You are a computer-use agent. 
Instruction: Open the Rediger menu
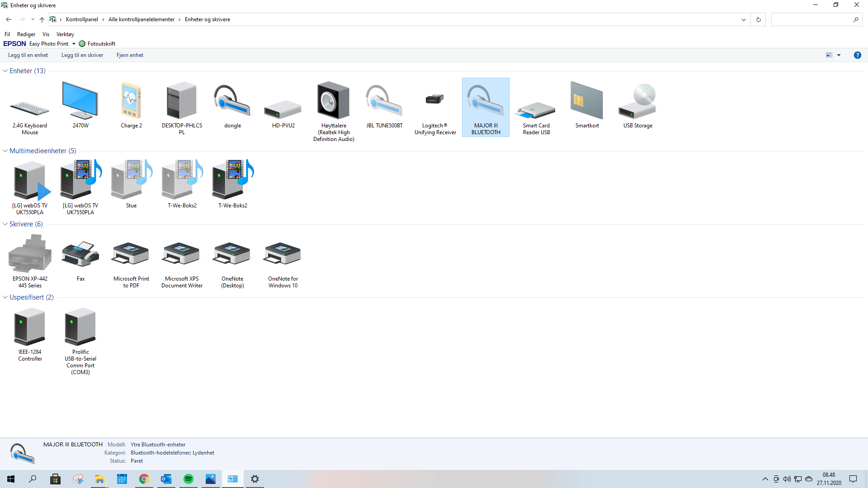pos(26,34)
